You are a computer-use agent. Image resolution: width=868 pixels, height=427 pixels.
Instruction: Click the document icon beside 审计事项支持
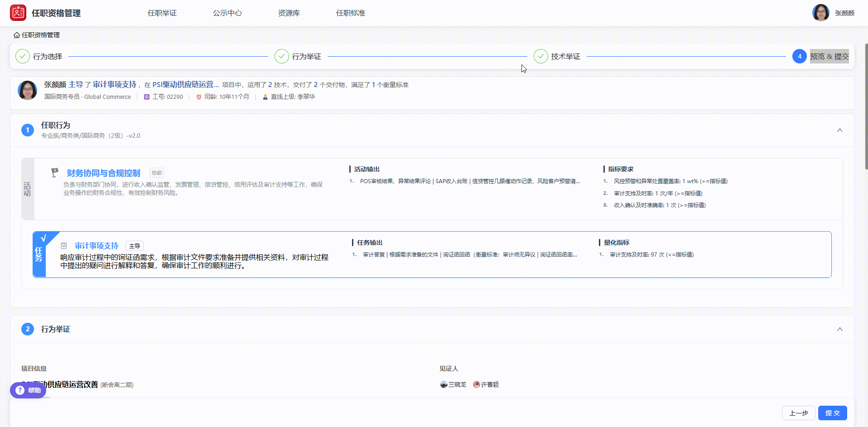pos(64,246)
